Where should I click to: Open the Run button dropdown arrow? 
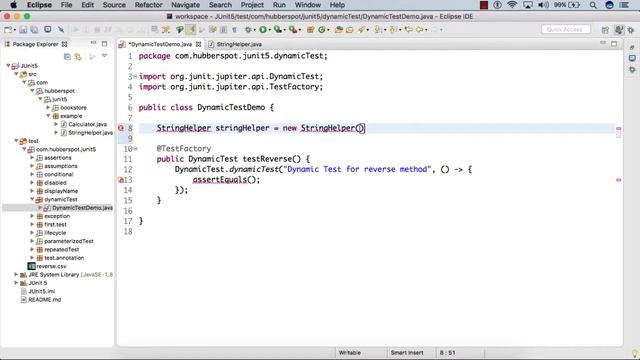269,30
